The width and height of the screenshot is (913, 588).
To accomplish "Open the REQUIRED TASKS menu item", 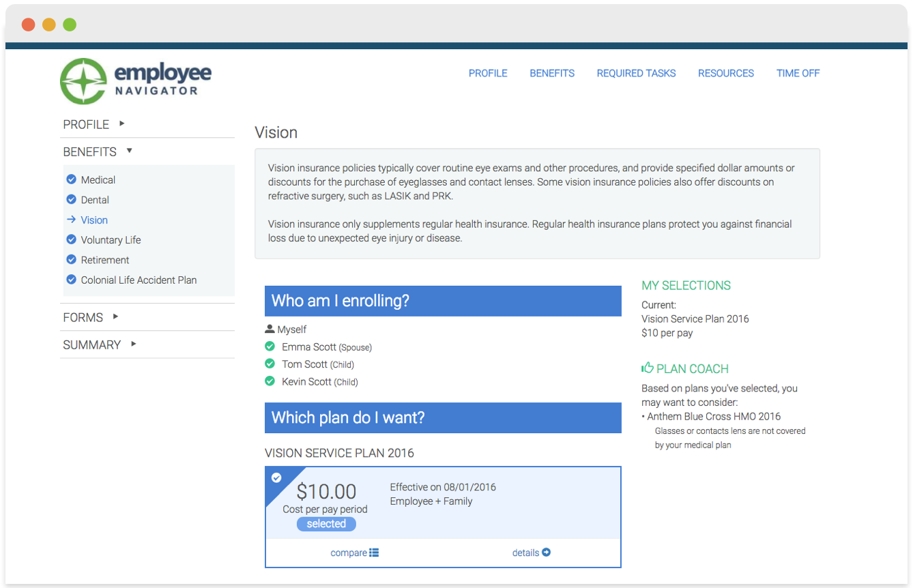I will pos(636,73).
